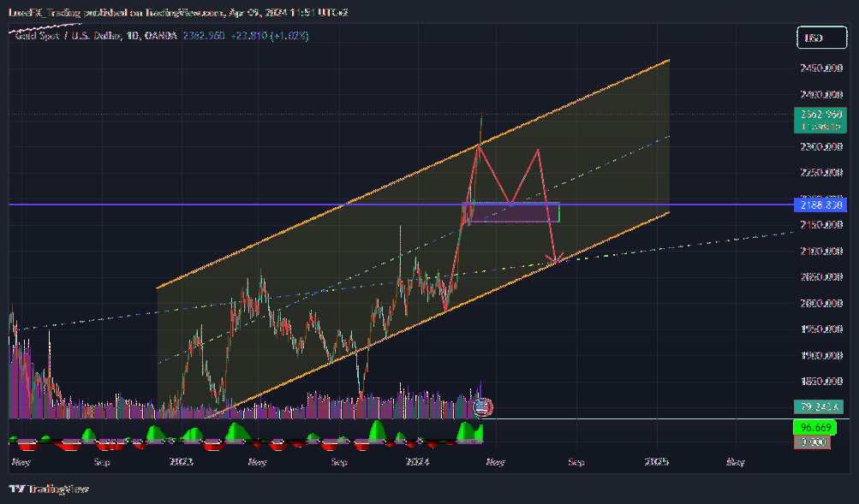Click the Gold Spot / U.S. Dollar symbol title
Image resolution: width=859 pixels, height=504 pixels.
[96, 36]
